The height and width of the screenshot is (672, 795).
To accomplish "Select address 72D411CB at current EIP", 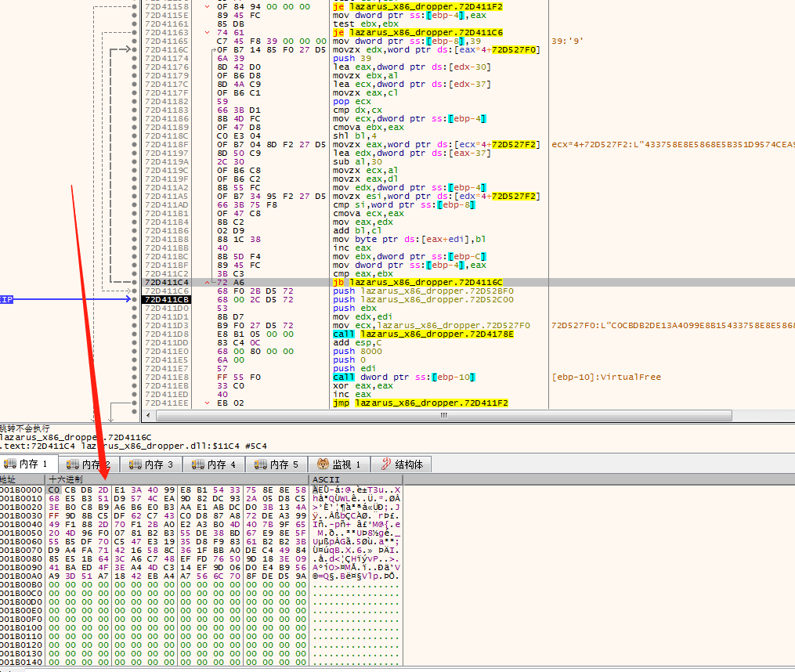I will 167,300.
